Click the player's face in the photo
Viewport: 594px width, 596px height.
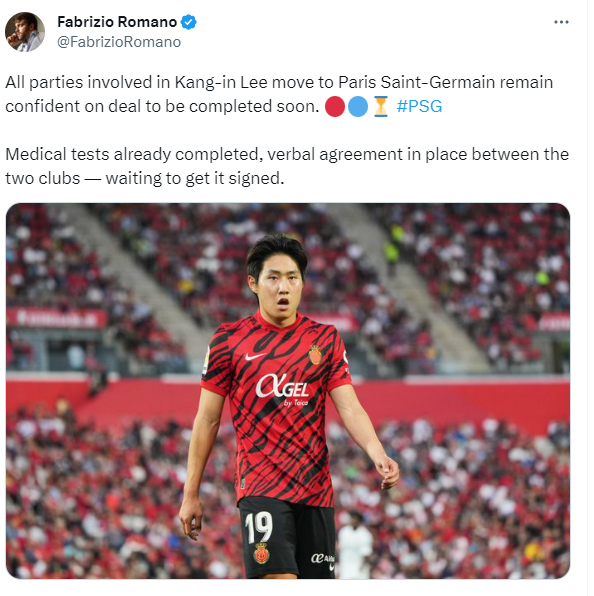coord(279,287)
